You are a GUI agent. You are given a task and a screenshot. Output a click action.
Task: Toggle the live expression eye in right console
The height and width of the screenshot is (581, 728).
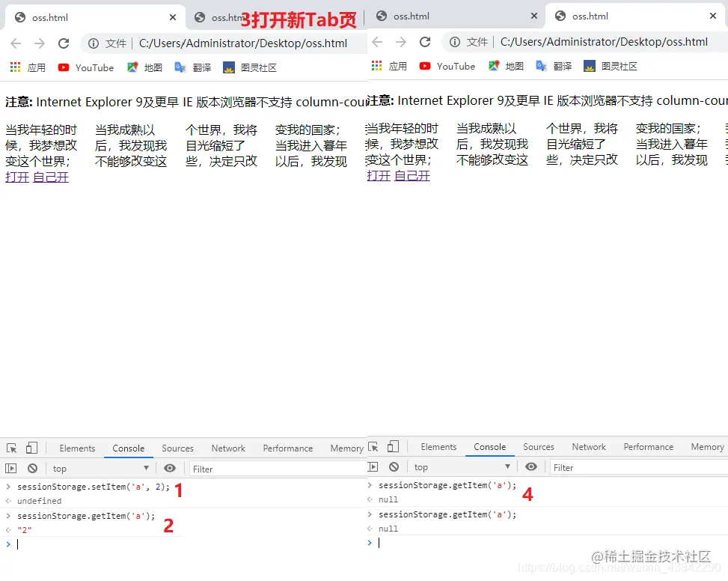[531, 466]
